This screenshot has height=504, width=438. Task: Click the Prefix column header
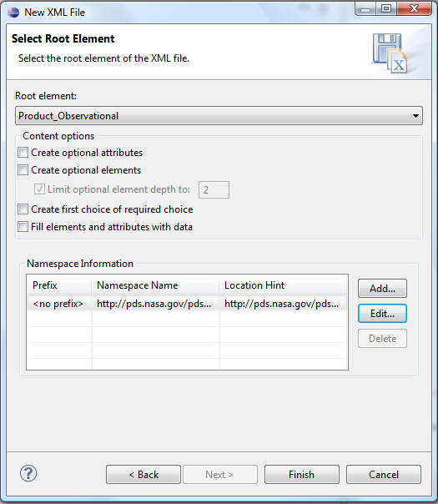pos(59,285)
